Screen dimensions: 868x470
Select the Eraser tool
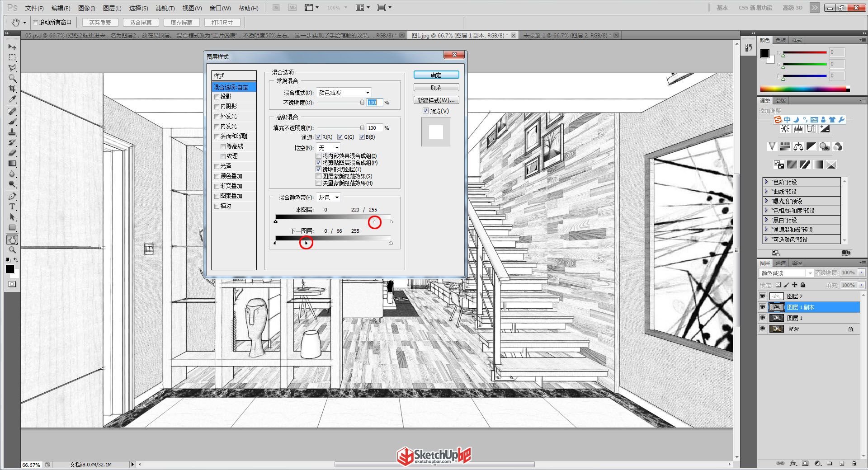pyautogui.click(x=12, y=153)
